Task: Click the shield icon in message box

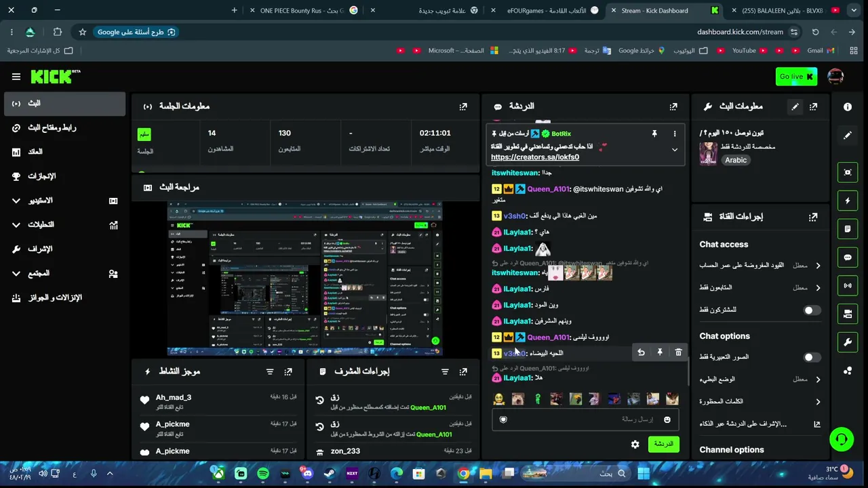Action: point(503,420)
